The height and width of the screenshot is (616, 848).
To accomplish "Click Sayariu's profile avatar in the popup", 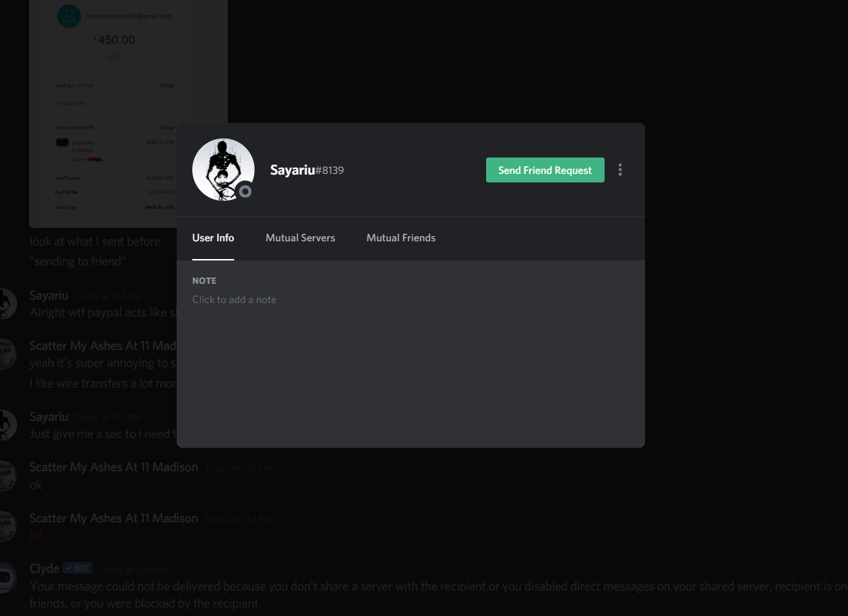I will click(x=224, y=170).
